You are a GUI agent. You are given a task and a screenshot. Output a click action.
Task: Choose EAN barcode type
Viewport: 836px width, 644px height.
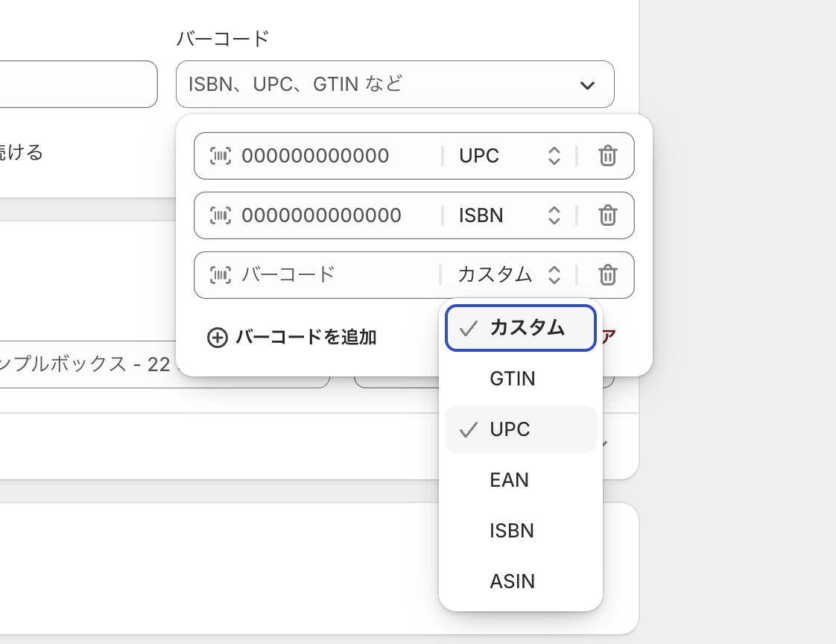click(520, 480)
